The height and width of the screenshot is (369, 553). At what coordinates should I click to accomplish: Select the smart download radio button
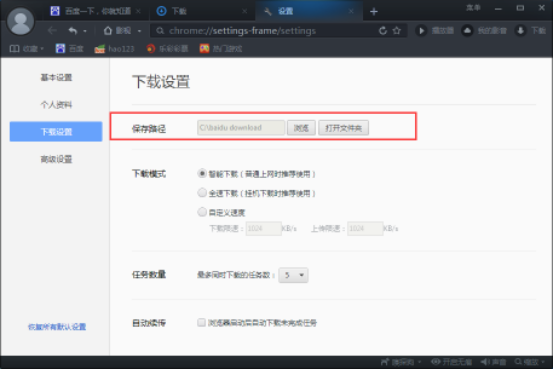[202, 174]
